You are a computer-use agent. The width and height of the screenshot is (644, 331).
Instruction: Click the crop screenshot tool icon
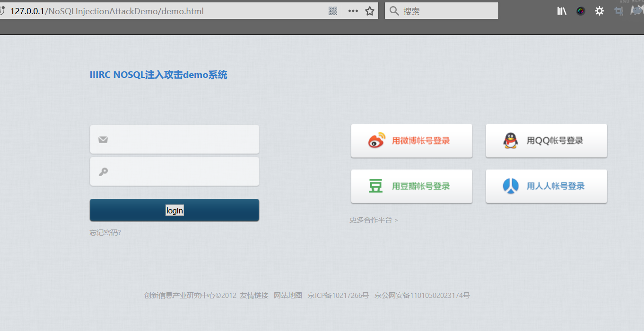(x=618, y=11)
